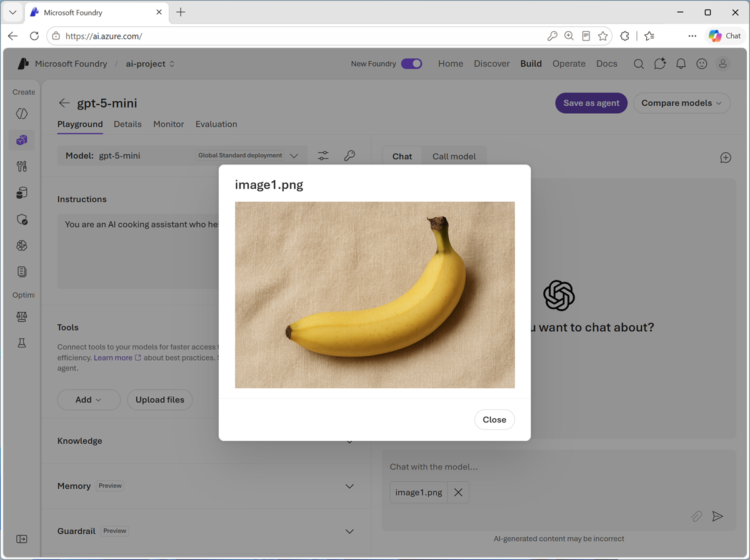This screenshot has width=750, height=560.
Task: Expand the Guardrail section chevron
Action: coord(349,531)
